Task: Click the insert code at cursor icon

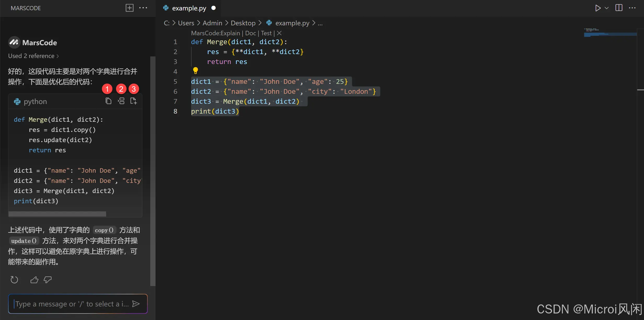Action: (x=121, y=101)
